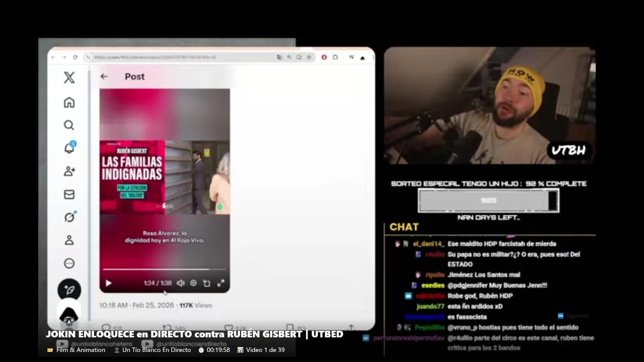Viewport: 644px width, 362px height.
Task: Click the browser back button
Action: coord(53,57)
